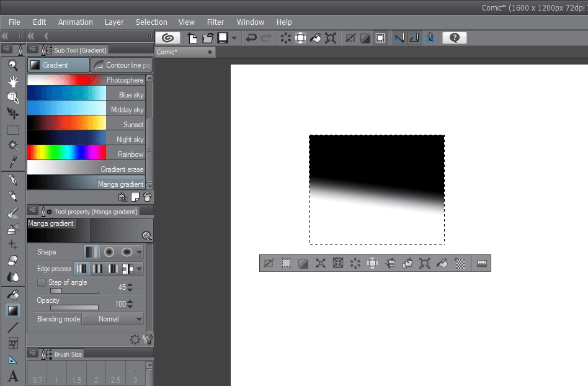Image resolution: width=588 pixels, height=386 pixels.
Task: Select the Ruler tool
Action: point(13,360)
